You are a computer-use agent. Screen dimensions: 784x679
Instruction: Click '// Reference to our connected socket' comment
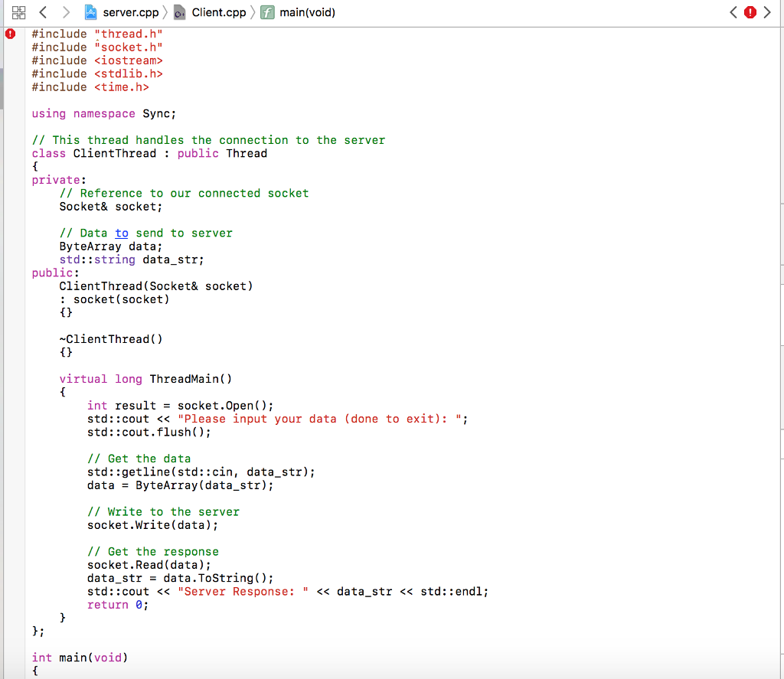[x=184, y=194]
